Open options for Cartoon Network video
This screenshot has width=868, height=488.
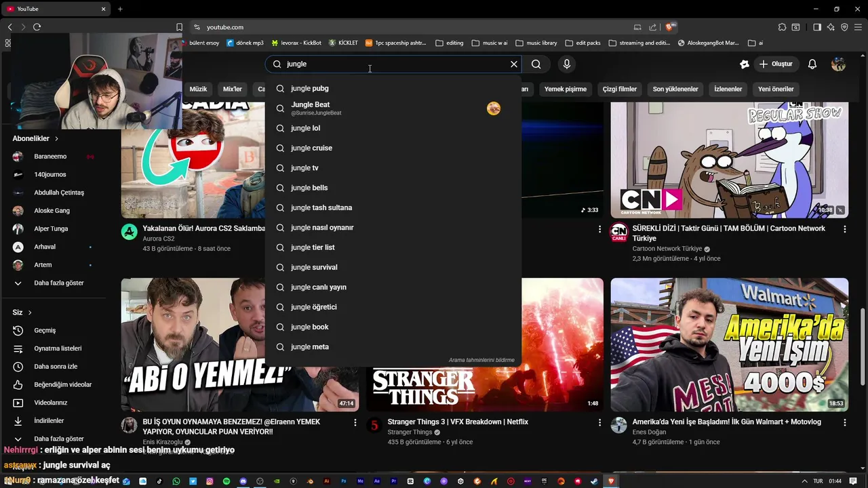[x=845, y=229]
